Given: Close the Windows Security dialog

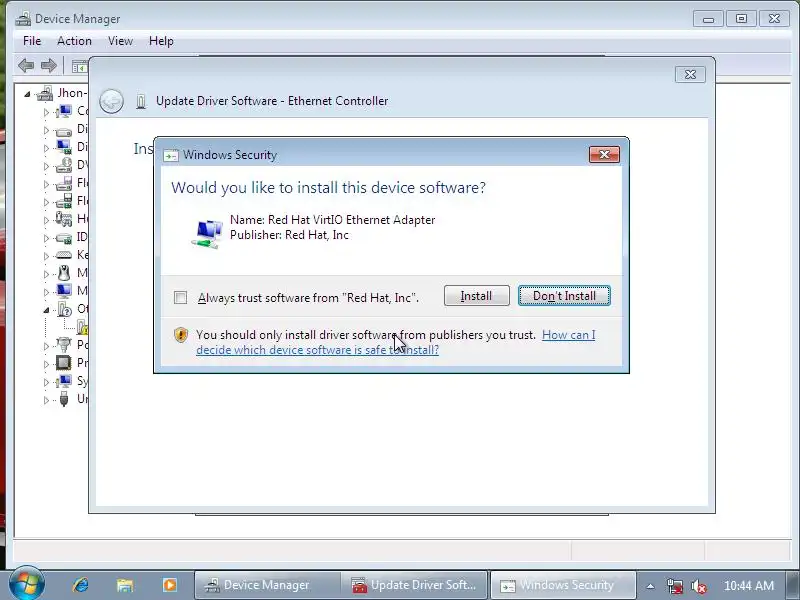Looking at the screenshot, I should [604, 155].
